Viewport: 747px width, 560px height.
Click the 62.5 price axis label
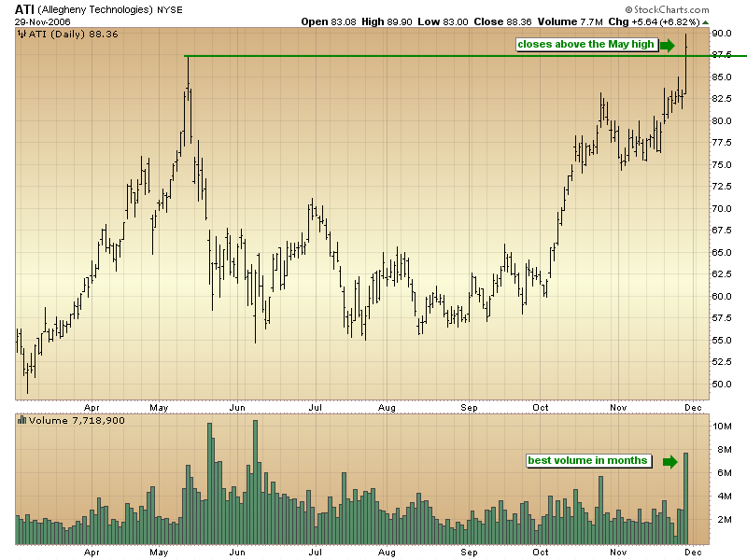(722, 273)
